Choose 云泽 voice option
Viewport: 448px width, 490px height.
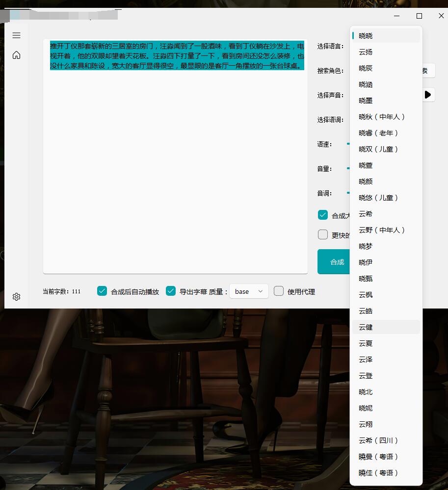(386, 360)
